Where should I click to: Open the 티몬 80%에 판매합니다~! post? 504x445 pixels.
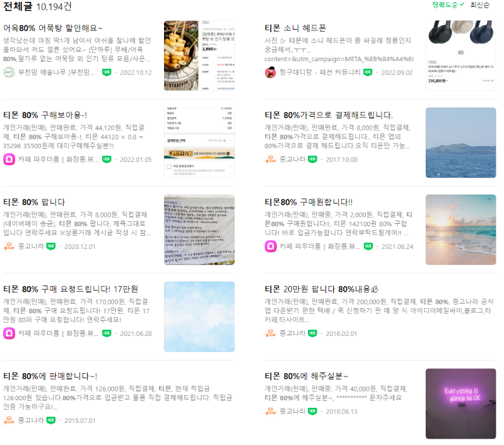tap(50, 376)
